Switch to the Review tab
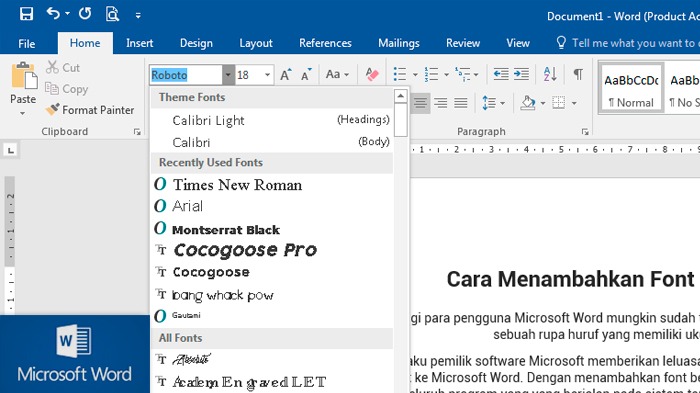The height and width of the screenshot is (393, 700). coord(462,43)
